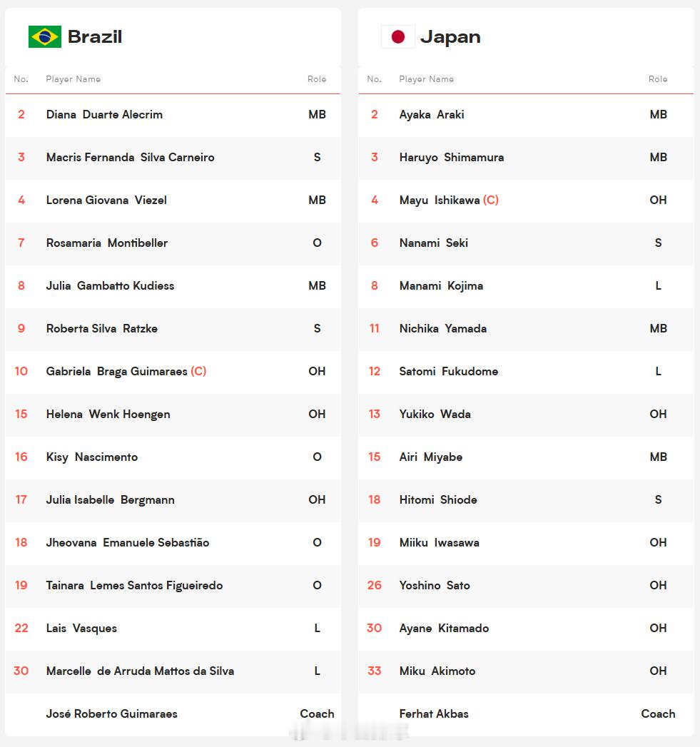Select Nanami Seki setter entry
The width and height of the screenshot is (700, 747).
click(x=434, y=243)
